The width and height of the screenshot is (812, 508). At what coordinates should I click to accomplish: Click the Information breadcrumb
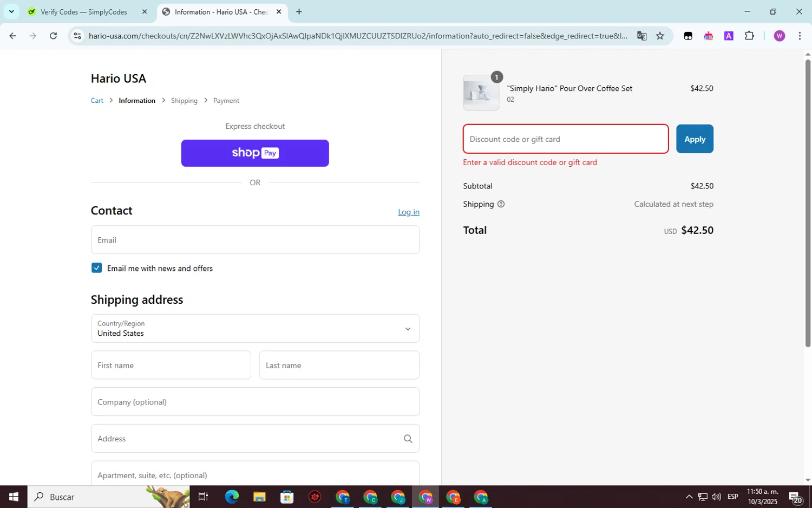click(x=137, y=101)
